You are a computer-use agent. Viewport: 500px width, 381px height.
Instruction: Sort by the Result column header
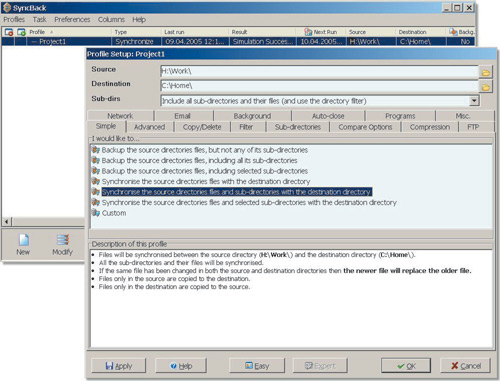(262, 32)
